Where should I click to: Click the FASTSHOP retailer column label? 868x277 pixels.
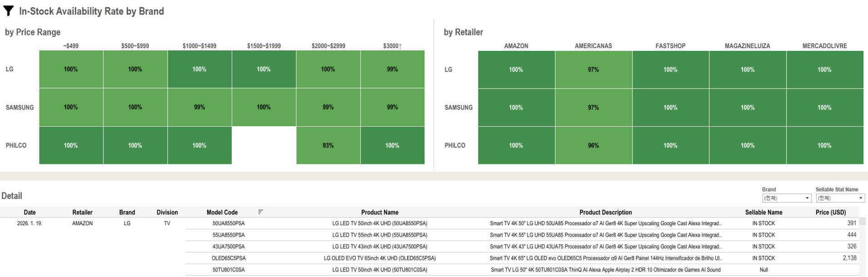point(670,46)
